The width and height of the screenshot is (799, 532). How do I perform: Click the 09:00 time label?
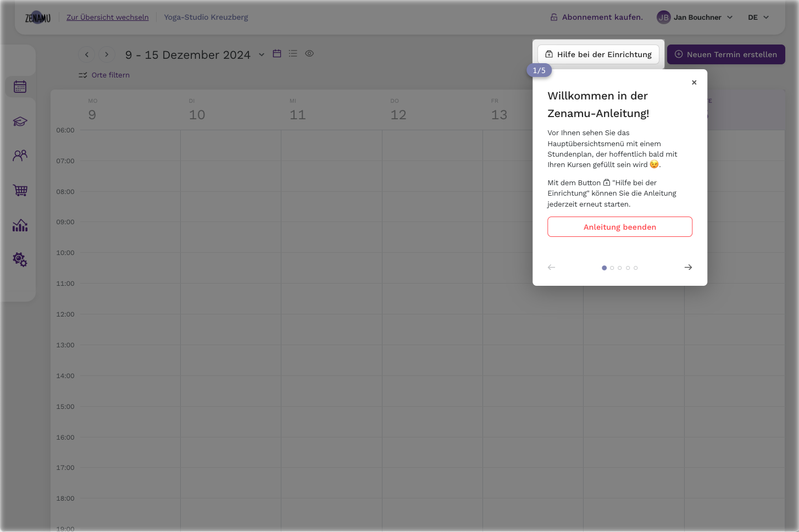click(65, 222)
